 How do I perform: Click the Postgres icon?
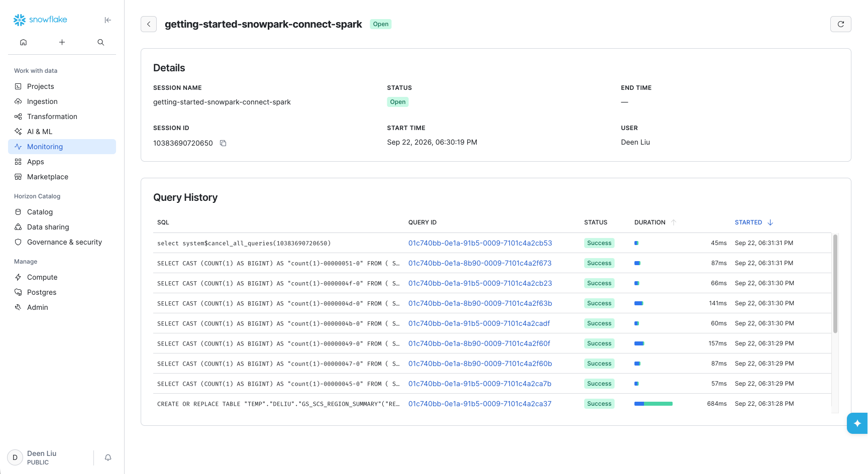[x=18, y=292]
